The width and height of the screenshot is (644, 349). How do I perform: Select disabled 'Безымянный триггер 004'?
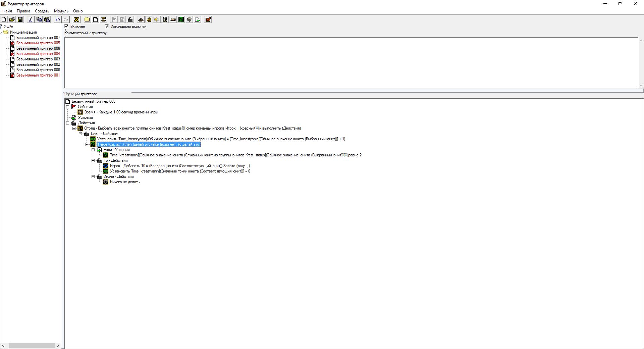pos(38,54)
